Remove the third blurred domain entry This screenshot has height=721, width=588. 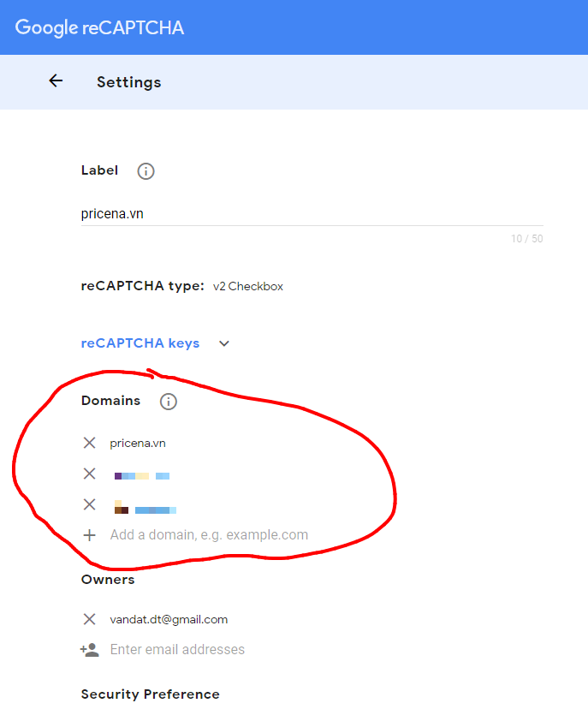click(89, 504)
